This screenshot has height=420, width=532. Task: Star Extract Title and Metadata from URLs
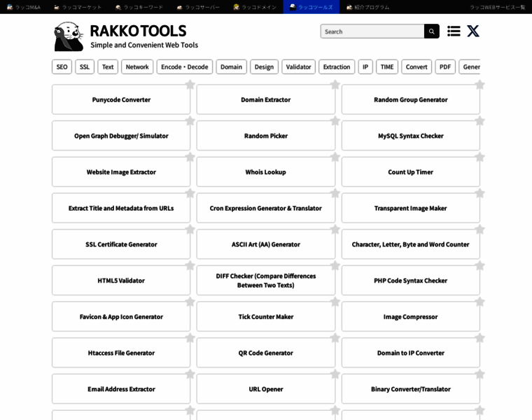click(190, 193)
